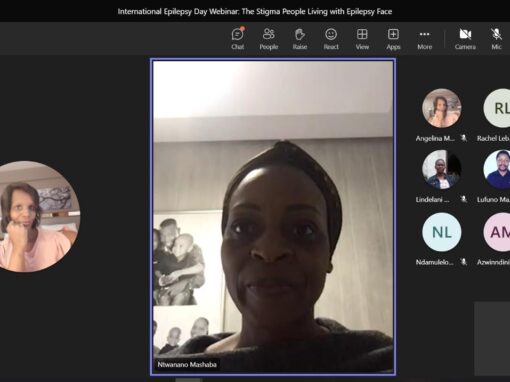Show the People participants list
510x382 pixels.
tap(269, 39)
